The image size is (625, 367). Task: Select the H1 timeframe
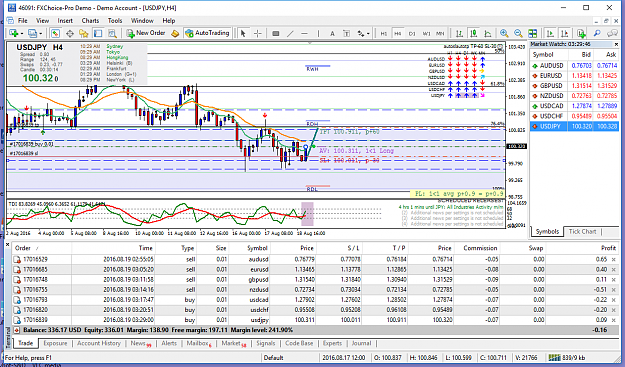383,34
